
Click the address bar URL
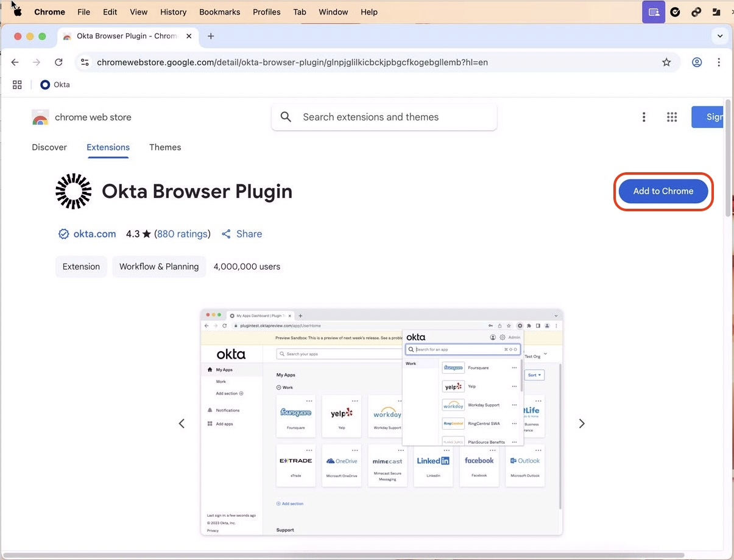[292, 62]
